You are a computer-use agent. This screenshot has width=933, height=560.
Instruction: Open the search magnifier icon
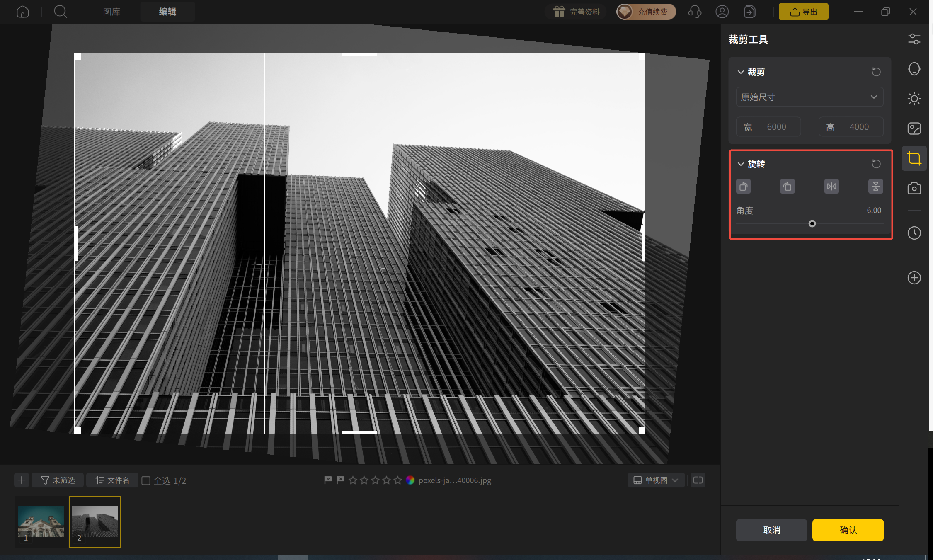click(x=61, y=12)
